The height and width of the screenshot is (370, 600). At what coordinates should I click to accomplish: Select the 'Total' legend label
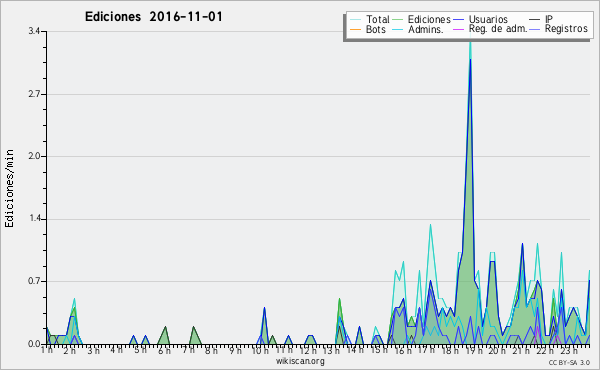[x=378, y=19]
